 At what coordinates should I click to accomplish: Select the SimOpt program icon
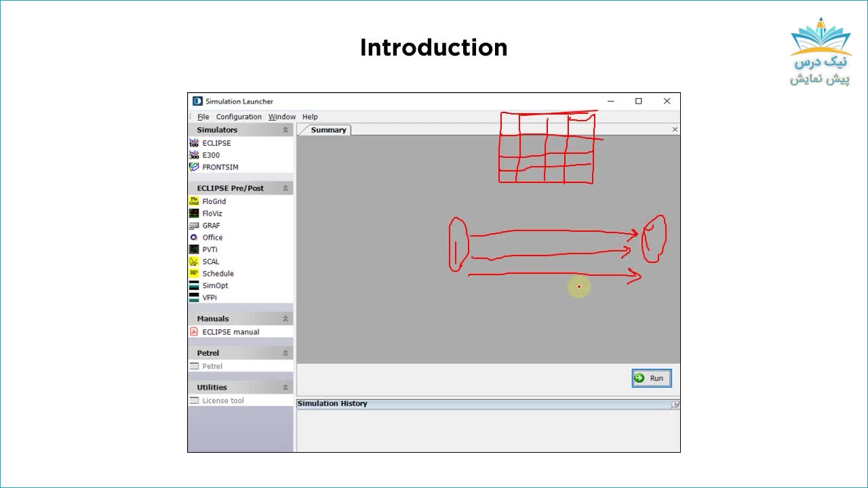point(194,285)
